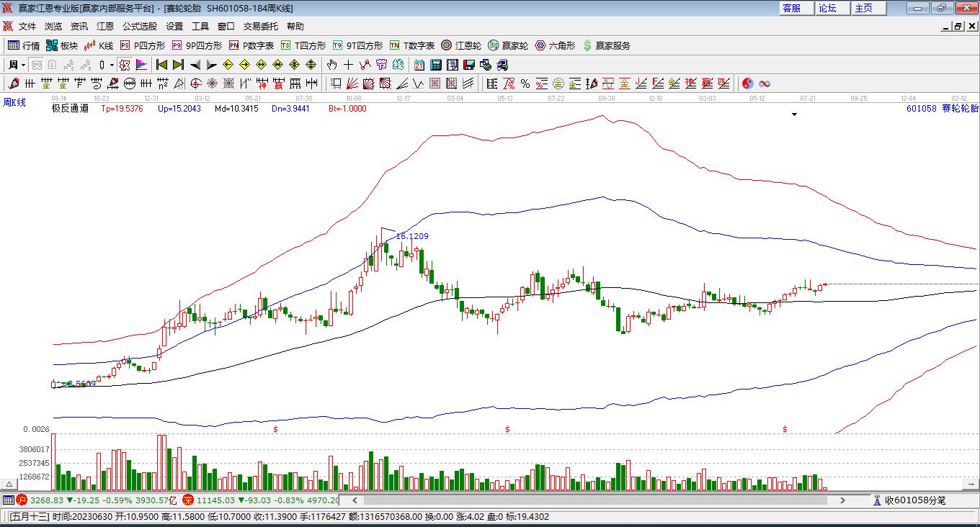
Task: Click the Shanghai index value 3268.83
Action: (46, 500)
